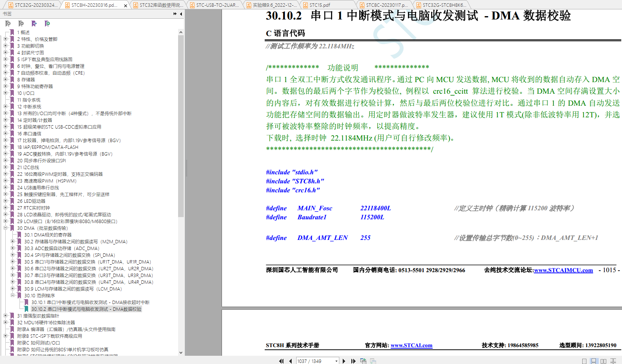The height and width of the screenshot is (364, 622).
Task: Go to the last page
Action: (353, 361)
